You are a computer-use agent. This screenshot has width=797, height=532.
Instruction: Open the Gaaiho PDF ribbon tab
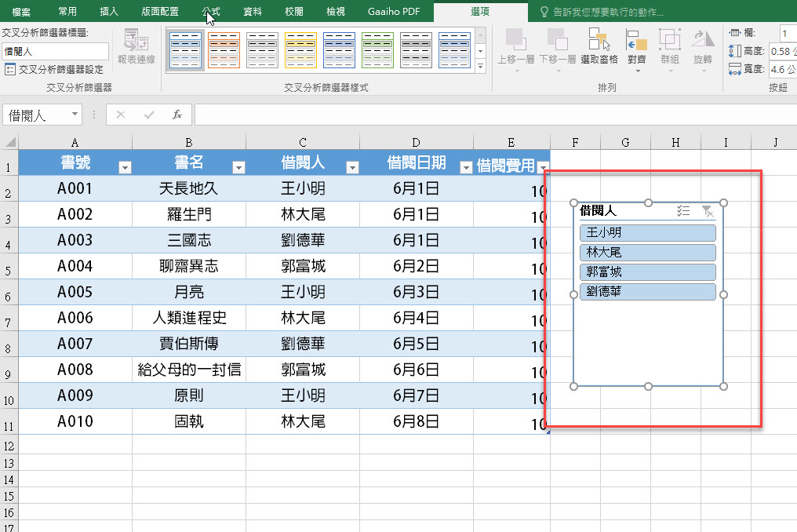(x=394, y=12)
